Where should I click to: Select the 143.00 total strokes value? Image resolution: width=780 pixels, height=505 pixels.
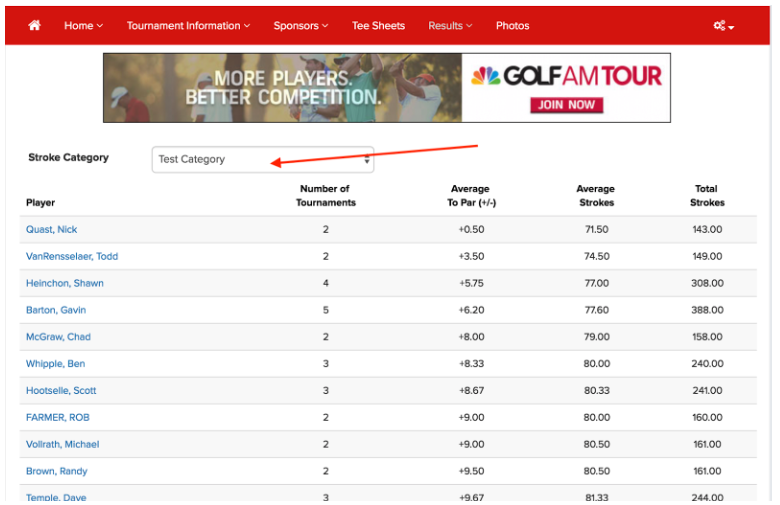pyautogui.click(x=707, y=229)
